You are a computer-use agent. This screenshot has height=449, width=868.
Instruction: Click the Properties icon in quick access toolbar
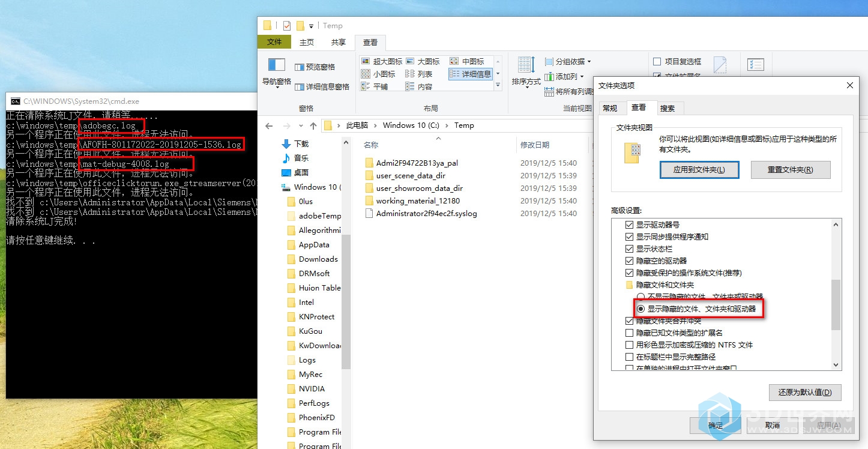(x=287, y=26)
